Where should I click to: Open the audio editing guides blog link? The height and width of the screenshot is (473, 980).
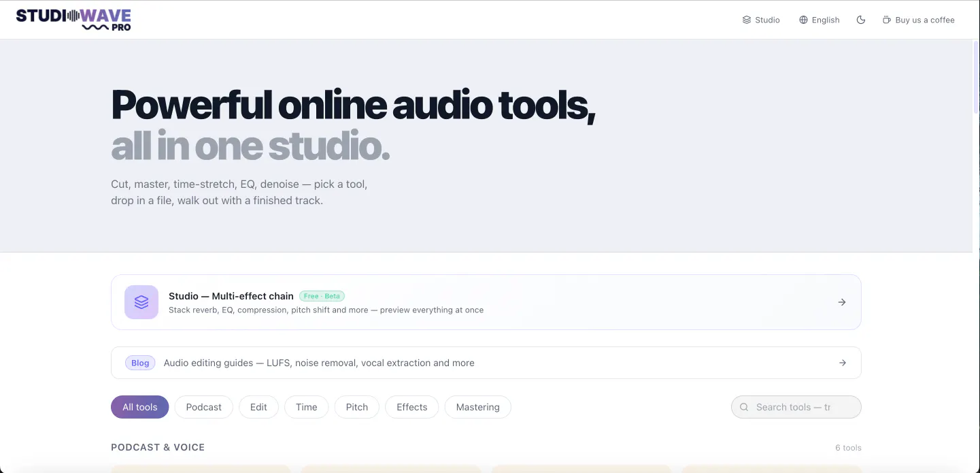click(319, 363)
